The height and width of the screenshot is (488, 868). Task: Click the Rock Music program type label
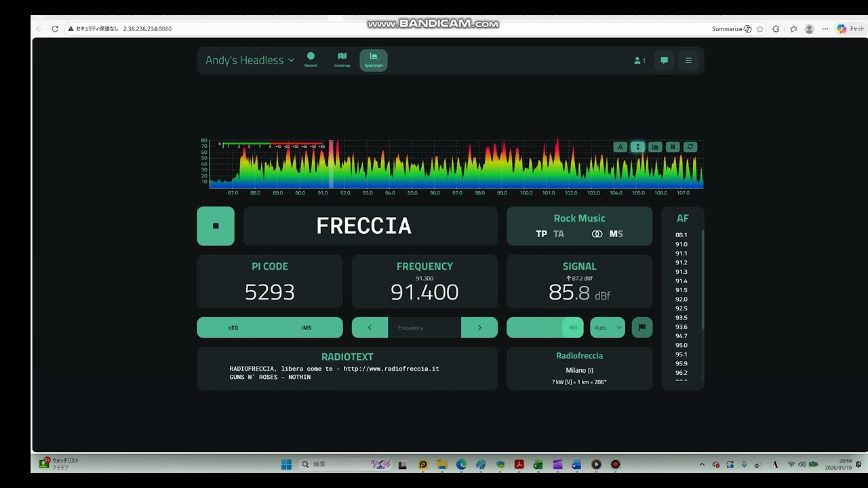pyautogui.click(x=579, y=218)
